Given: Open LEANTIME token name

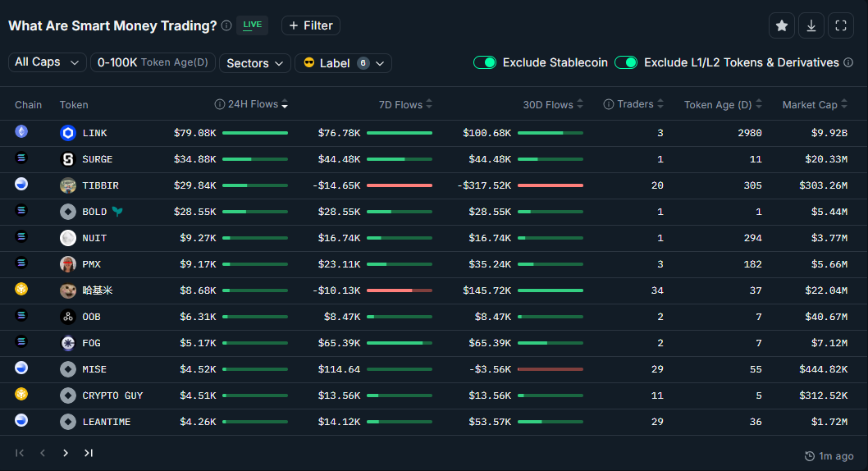Looking at the screenshot, I should [107, 422].
